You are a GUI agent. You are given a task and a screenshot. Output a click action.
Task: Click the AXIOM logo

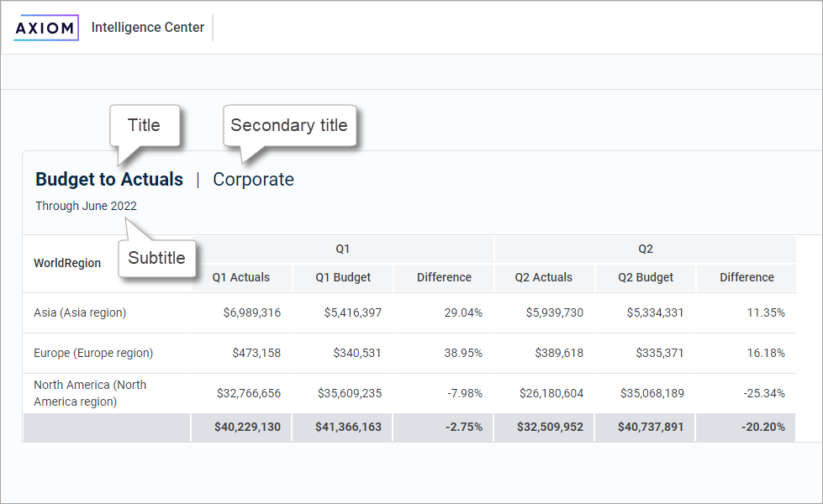pyautogui.click(x=45, y=27)
